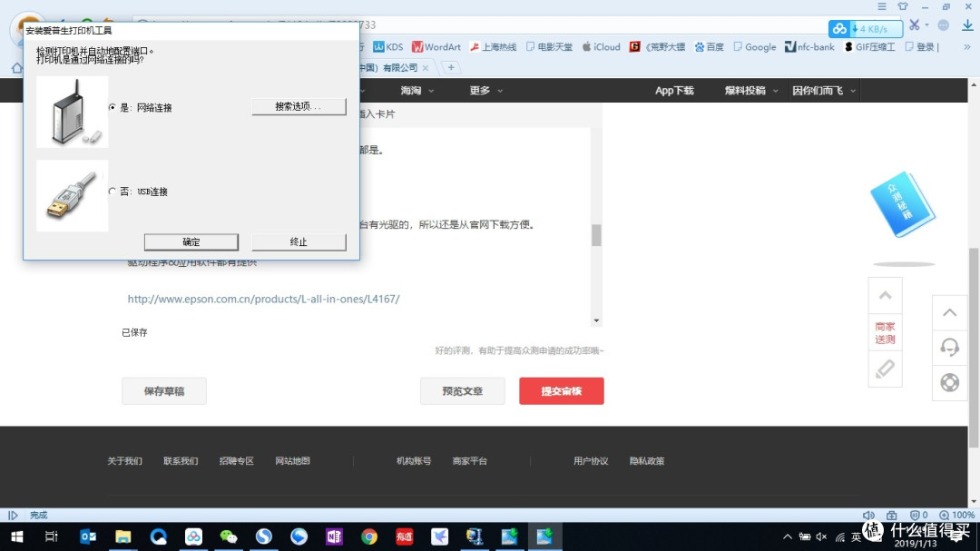Open the WordArt bookmark
This screenshot has height=551, width=980.
436,47
